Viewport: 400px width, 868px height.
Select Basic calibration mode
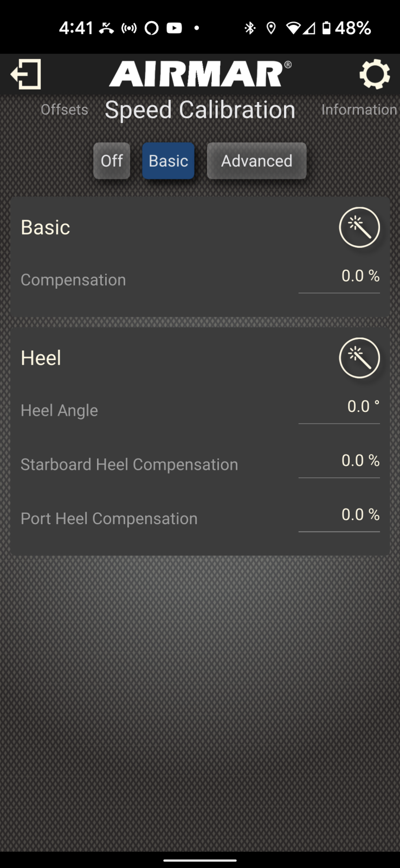[168, 161]
